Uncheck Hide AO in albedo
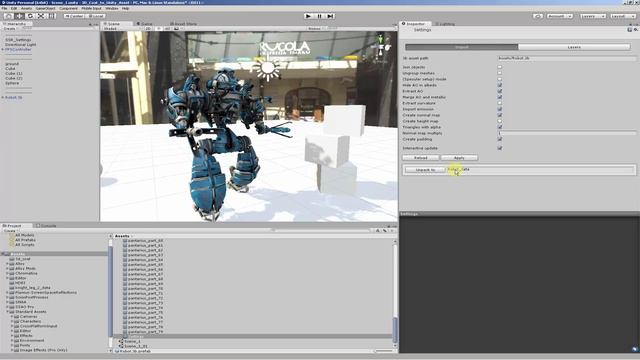Viewport: 640px width, 360px height. tap(500, 85)
